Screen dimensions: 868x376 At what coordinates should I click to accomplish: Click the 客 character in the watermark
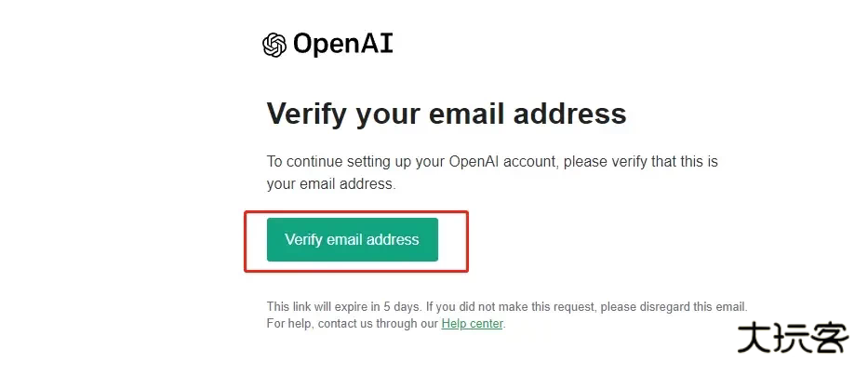(x=830, y=339)
